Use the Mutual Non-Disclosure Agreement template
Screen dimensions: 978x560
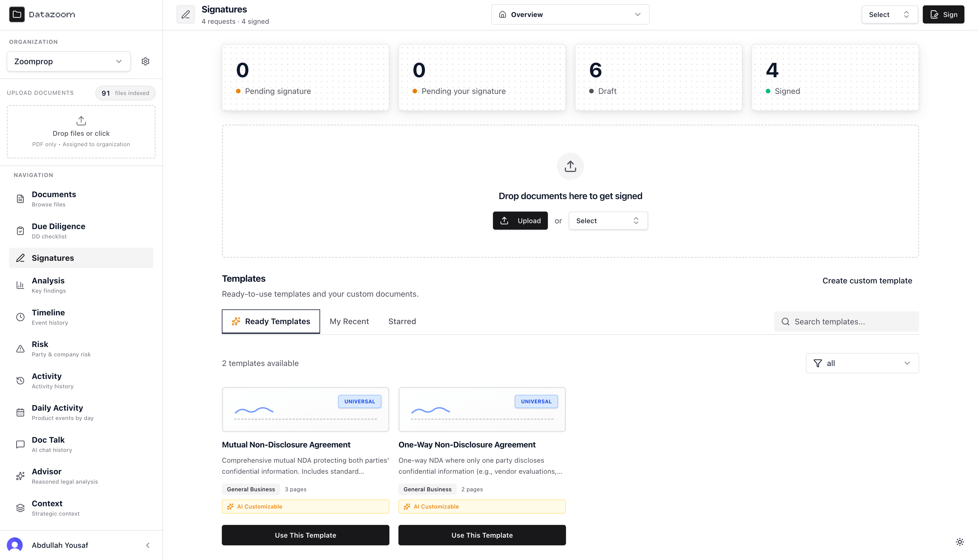[305, 535]
